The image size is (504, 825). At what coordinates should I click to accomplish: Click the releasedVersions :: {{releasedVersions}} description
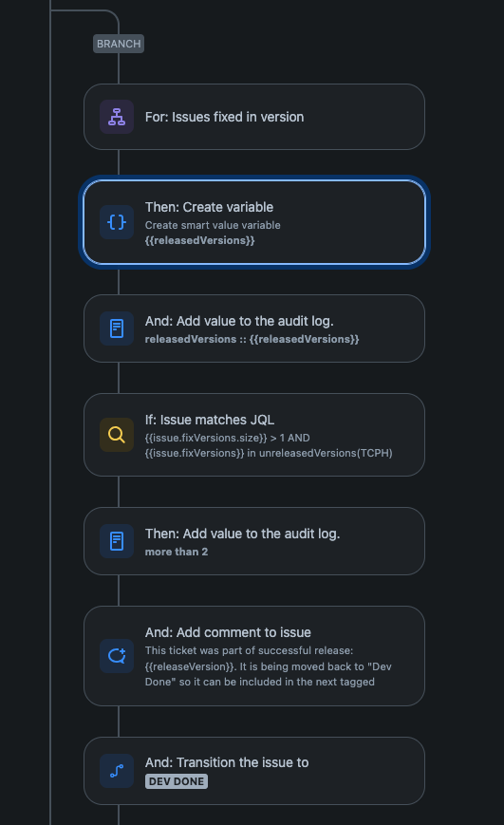pyautogui.click(x=252, y=339)
